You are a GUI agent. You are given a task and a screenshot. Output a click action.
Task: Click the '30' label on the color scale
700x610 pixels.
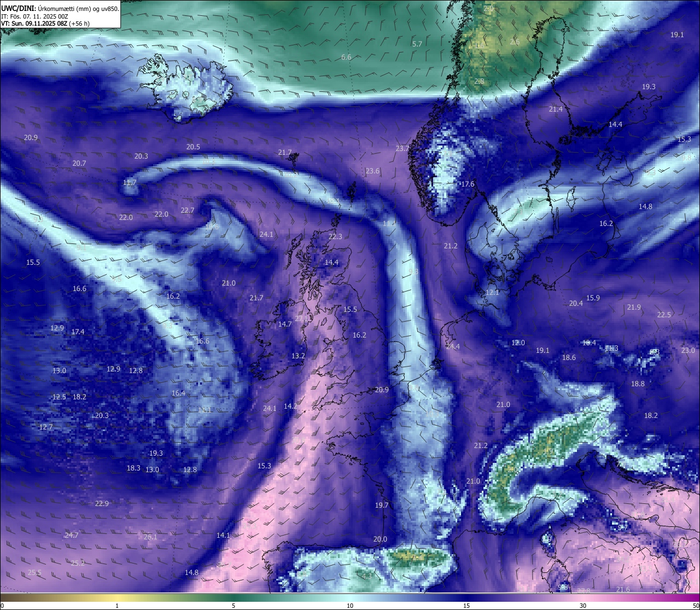click(x=583, y=606)
